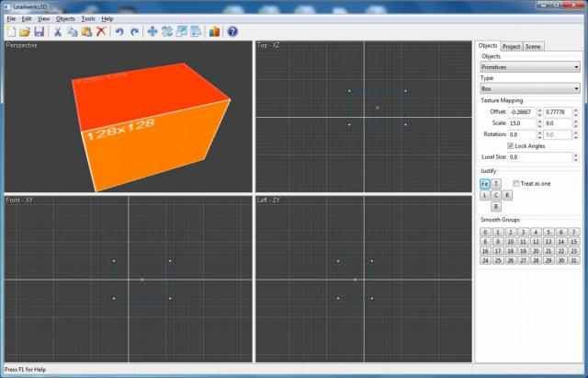Select the Move tool with four arrows
This screenshot has width=588, height=378.
click(x=153, y=31)
